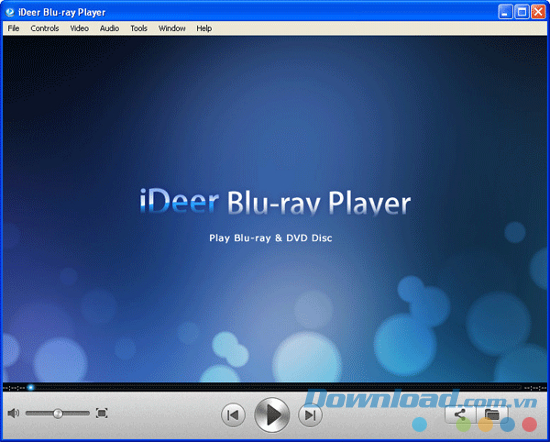Open the Tools menu
Image resolution: width=550 pixels, height=442 pixels.
139,28
